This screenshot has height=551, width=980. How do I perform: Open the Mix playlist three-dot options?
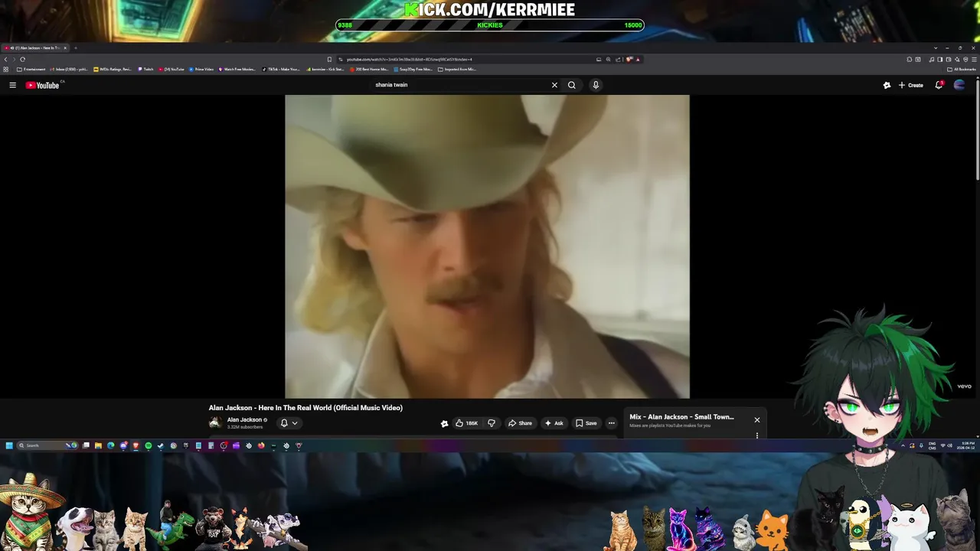click(757, 435)
